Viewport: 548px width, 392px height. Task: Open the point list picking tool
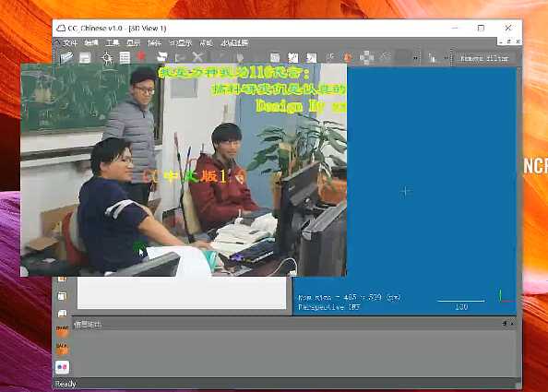pyautogui.click(x=125, y=57)
